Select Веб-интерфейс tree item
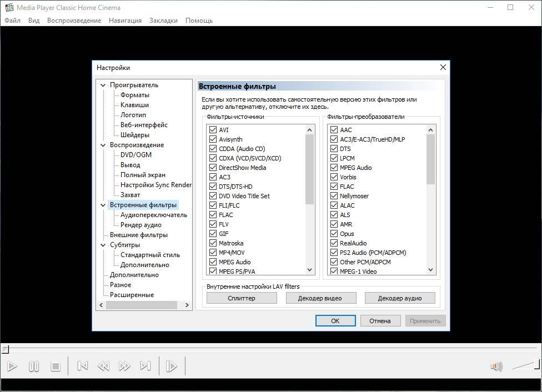The height and width of the screenshot is (392, 542). [x=144, y=125]
